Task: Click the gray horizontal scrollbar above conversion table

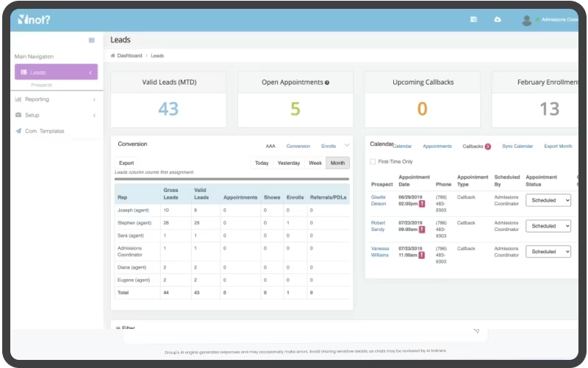Action: click(232, 179)
